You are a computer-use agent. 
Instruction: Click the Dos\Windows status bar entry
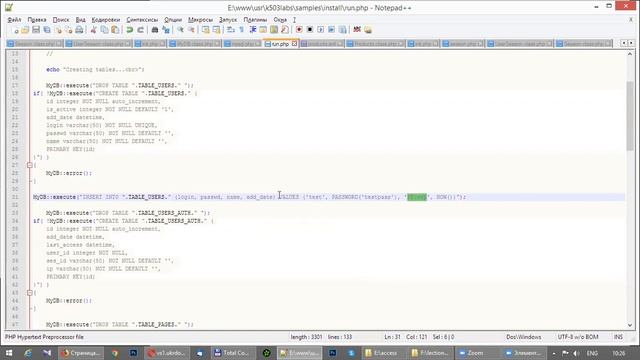coord(524,337)
